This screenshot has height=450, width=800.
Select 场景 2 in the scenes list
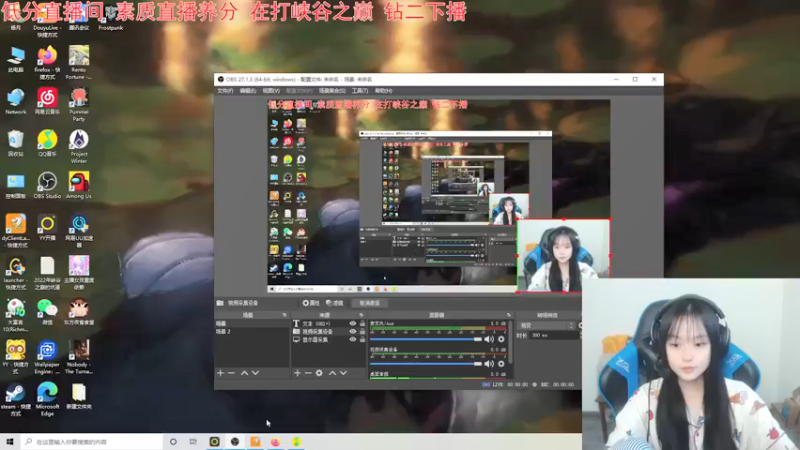point(252,332)
